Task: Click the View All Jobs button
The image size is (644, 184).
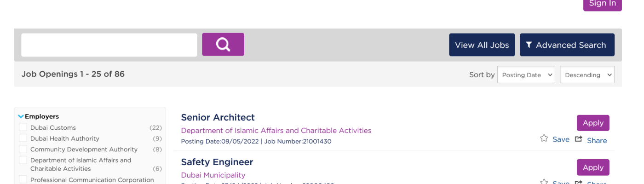Action: coord(482,45)
